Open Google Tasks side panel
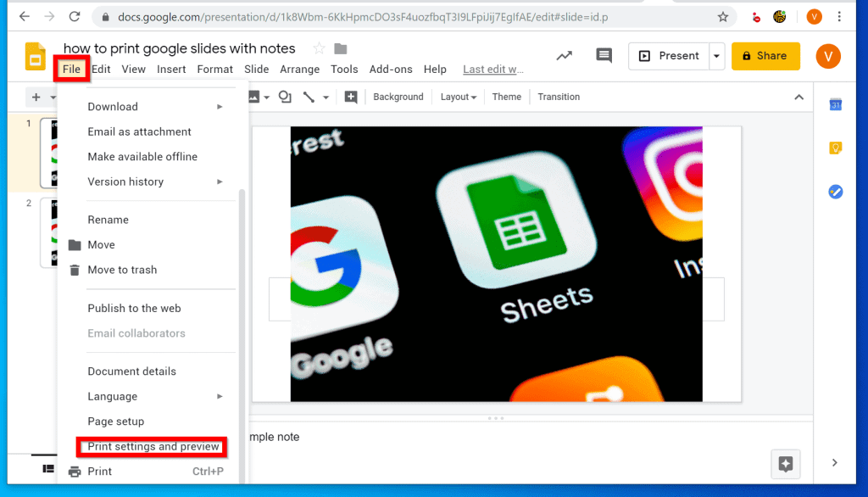 pos(835,192)
